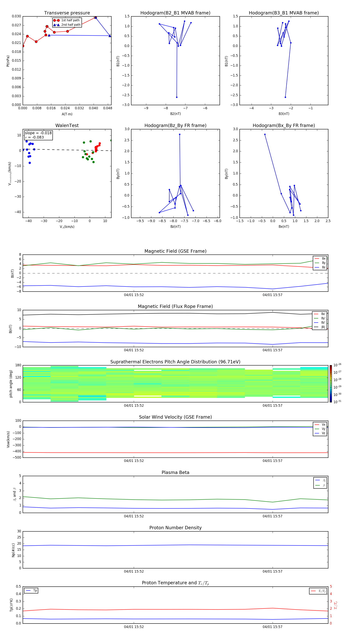
Task: Click the 'Pt(nPa)' y-axis label
Action: [8, 61]
